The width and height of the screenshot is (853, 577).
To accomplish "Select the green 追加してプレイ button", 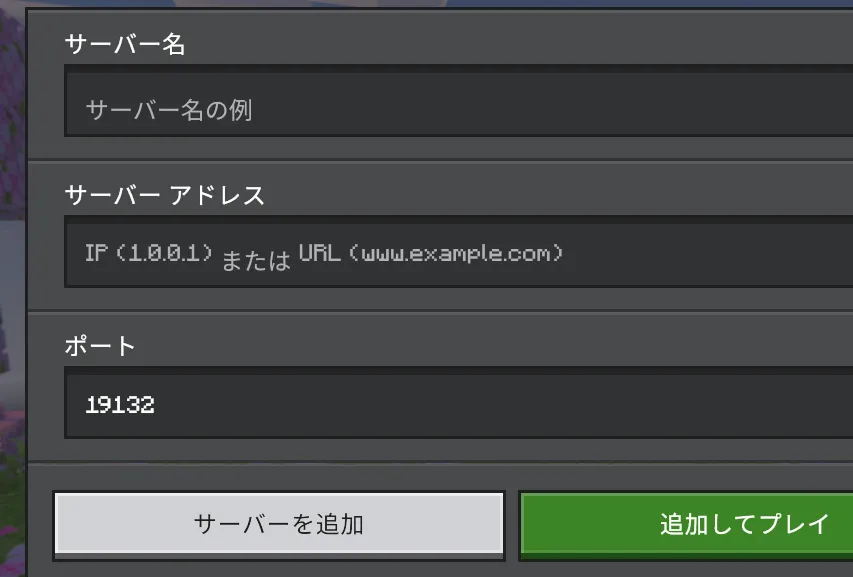I will point(687,525).
